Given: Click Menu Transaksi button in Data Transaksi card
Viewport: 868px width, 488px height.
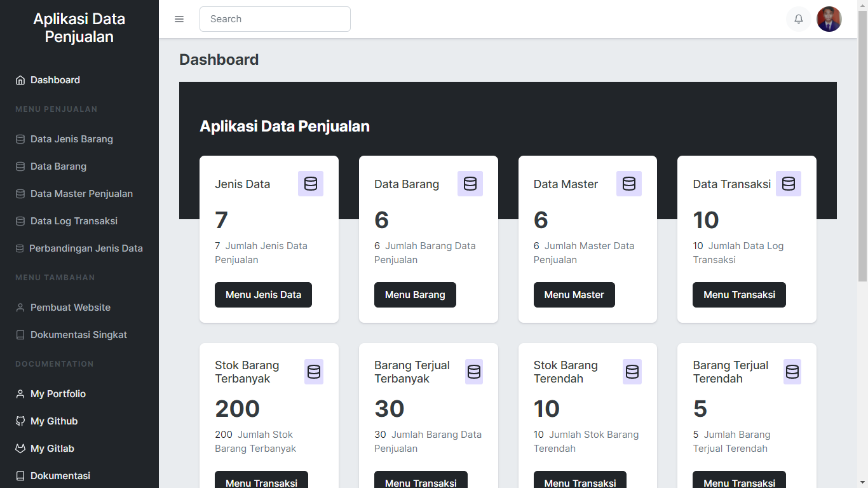Looking at the screenshot, I should [x=739, y=295].
